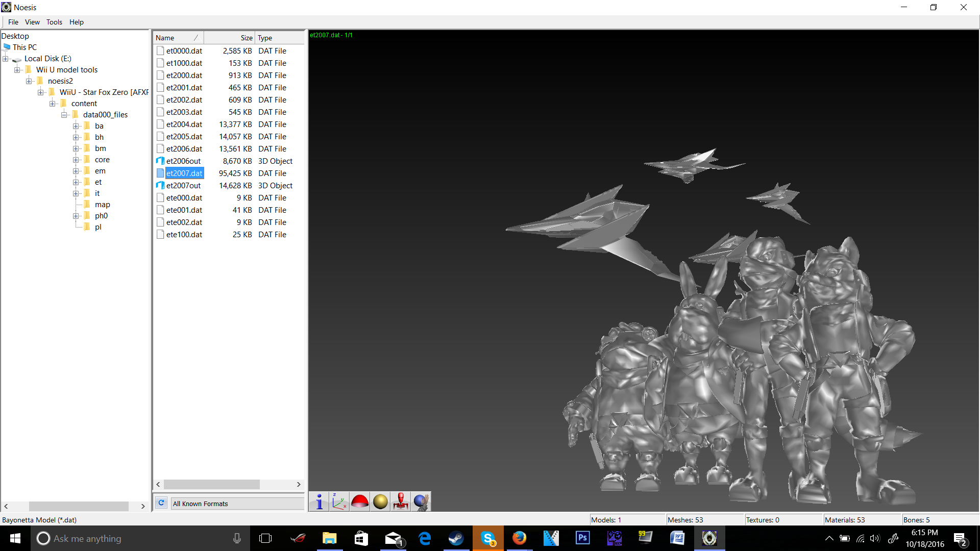Collapse the data000_files folder node

coord(64,115)
